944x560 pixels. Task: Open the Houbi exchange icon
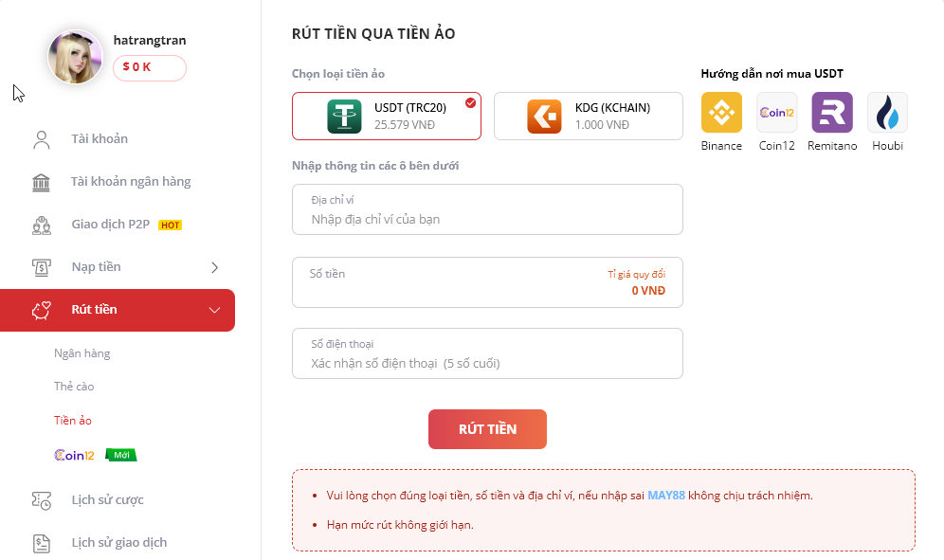[887, 113]
